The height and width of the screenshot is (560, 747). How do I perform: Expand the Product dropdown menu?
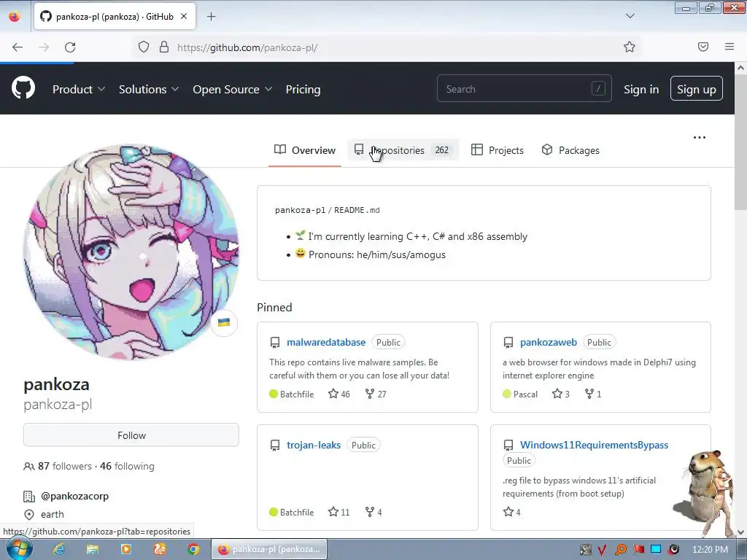[79, 89]
